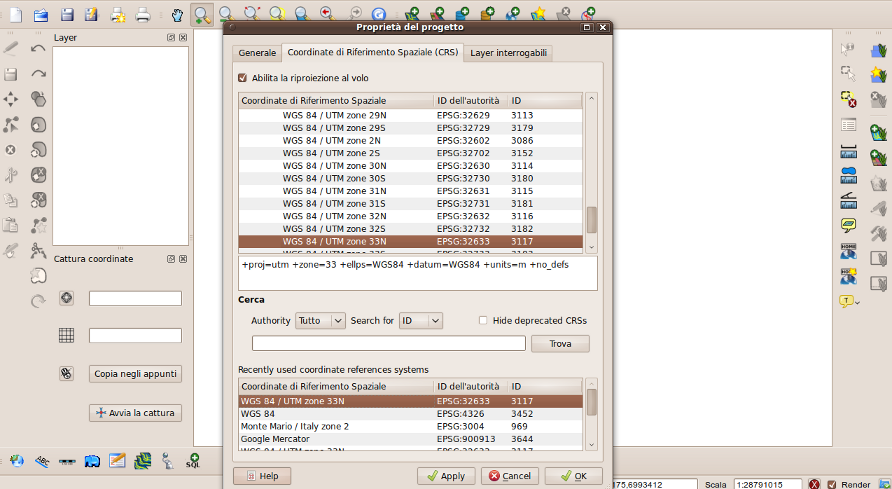892x489 pixels.
Task: Select WGS 84 / UTM zone 31S row
Action: click(410, 204)
